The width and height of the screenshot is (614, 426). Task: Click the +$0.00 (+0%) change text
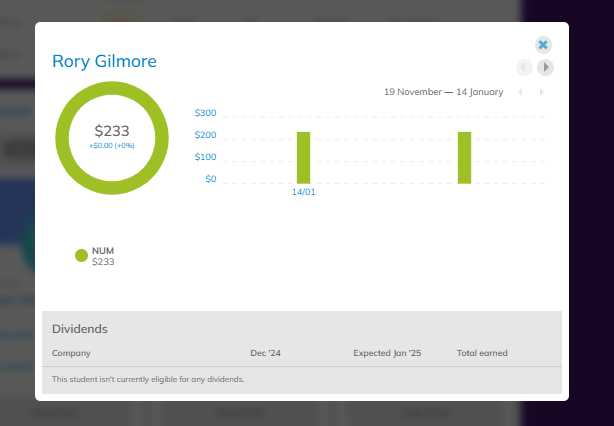click(x=112, y=146)
